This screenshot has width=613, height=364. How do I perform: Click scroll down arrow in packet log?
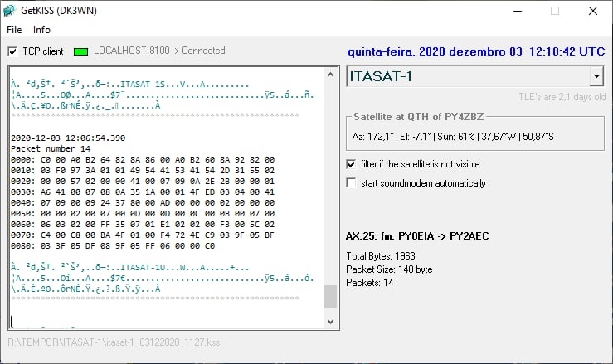[x=330, y=322]
